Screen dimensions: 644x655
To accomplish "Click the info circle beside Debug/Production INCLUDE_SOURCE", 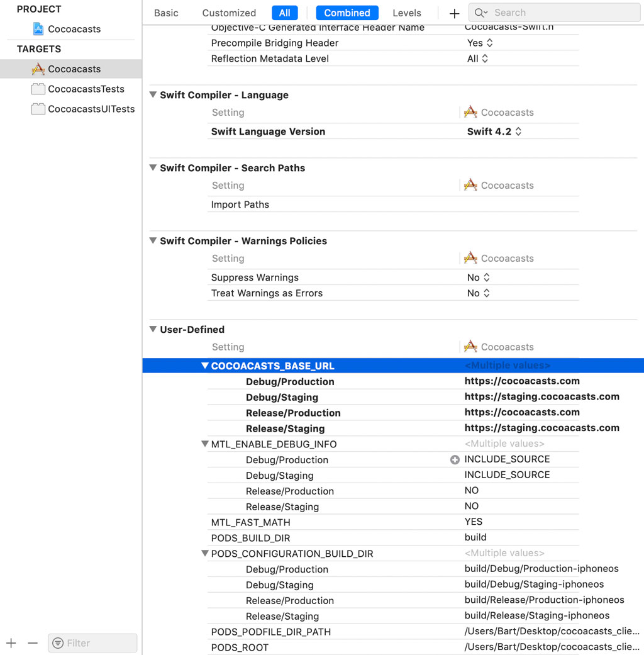I will [455, 459].
